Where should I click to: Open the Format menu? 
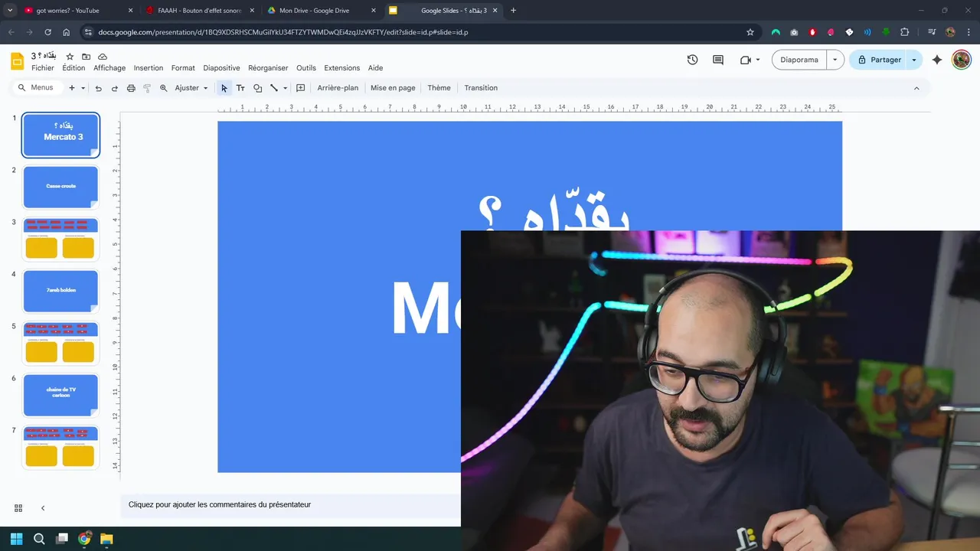[x=183, y=68]
